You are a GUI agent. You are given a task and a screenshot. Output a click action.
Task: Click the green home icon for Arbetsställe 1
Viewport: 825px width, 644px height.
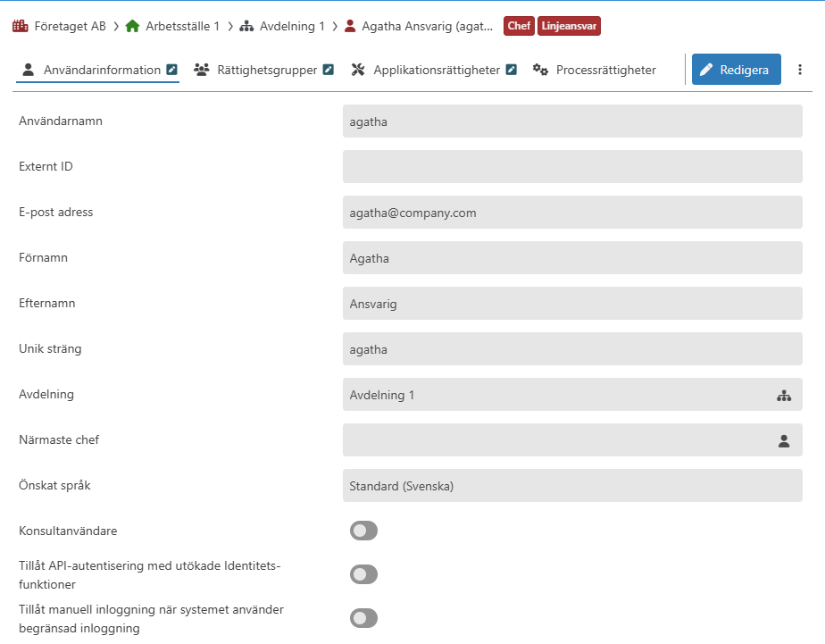132,26
